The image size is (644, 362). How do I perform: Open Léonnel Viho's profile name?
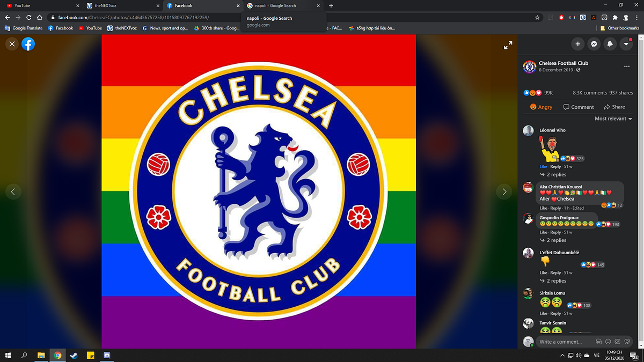[552, 130]
